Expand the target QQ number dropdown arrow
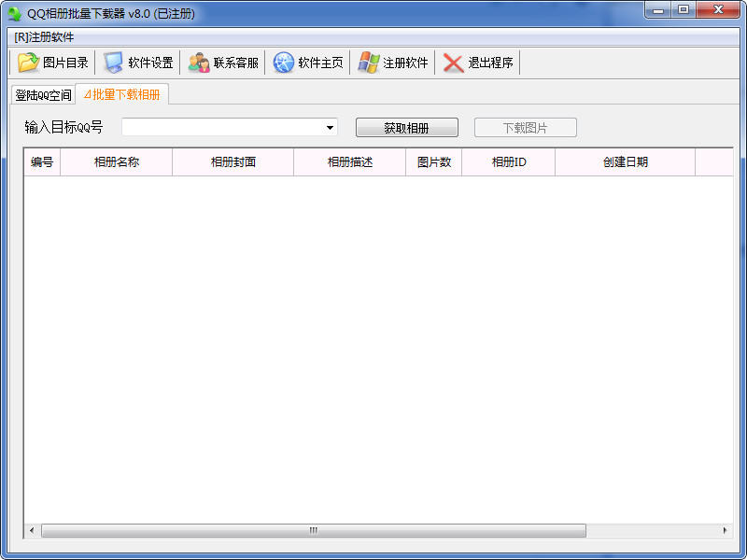This screenshot has height=560, width=747. tap(331, 128)
